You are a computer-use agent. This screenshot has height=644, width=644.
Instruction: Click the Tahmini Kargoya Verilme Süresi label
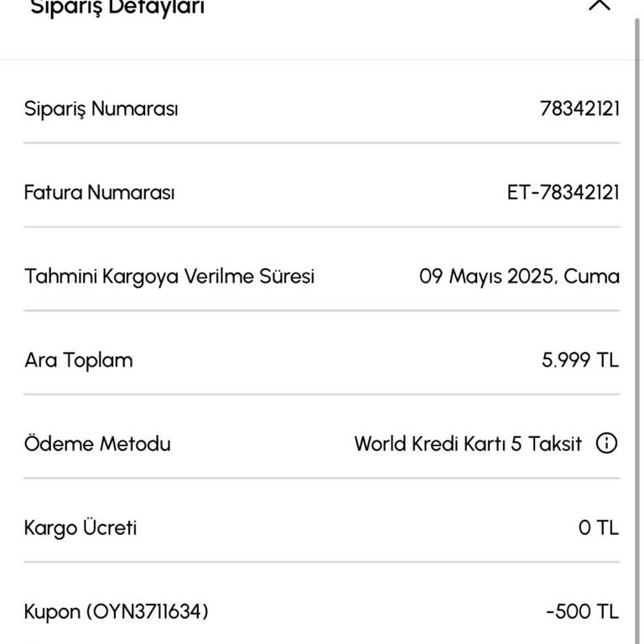point(169,277)
